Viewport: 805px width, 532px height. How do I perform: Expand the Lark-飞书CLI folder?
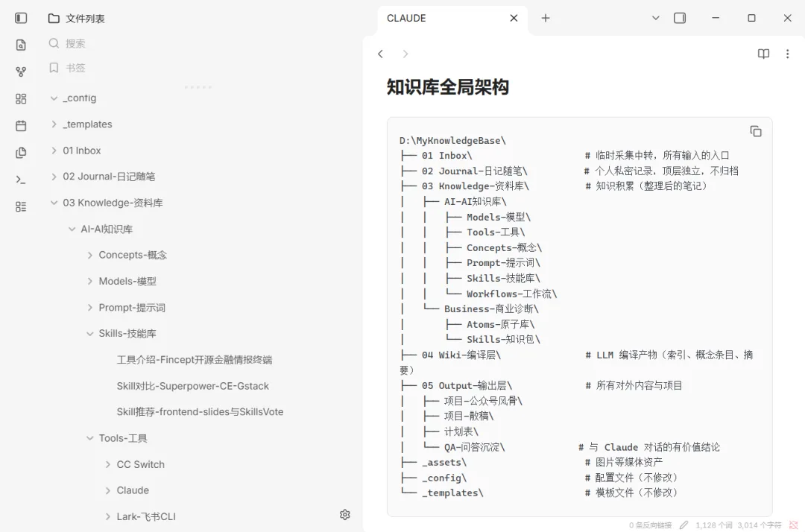108,516
